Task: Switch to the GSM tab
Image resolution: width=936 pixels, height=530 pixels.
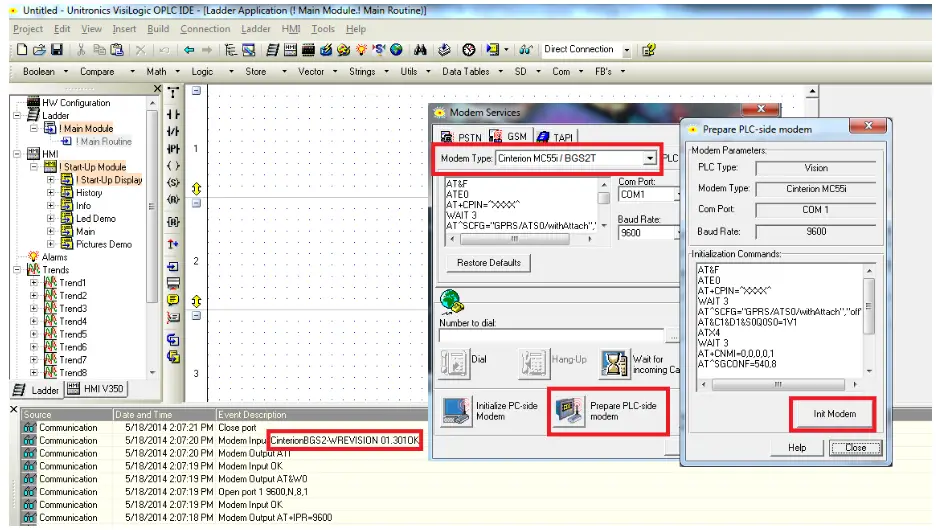Action: tap(509, 137)
